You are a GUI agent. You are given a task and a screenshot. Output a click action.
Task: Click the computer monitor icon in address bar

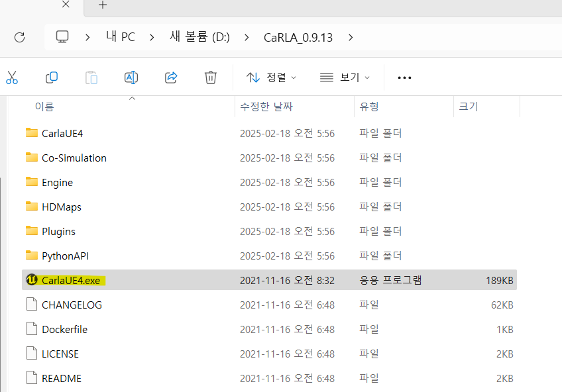pyautogui.click(x=62, y=37)
